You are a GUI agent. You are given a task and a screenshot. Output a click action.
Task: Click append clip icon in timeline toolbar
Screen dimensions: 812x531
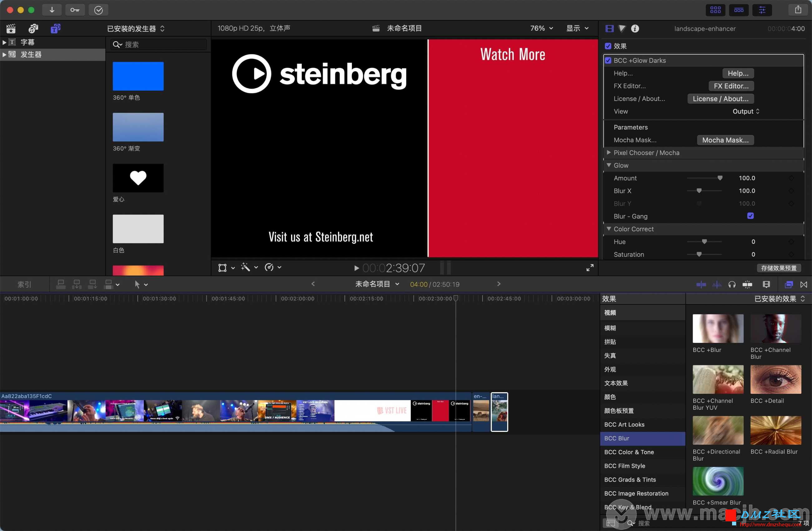(92, 284)
